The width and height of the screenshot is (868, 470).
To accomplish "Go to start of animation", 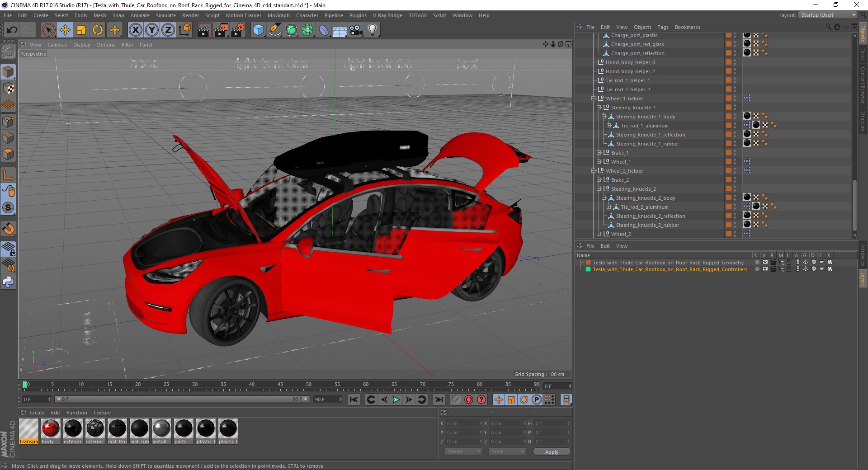I will [x=354, y=399].
